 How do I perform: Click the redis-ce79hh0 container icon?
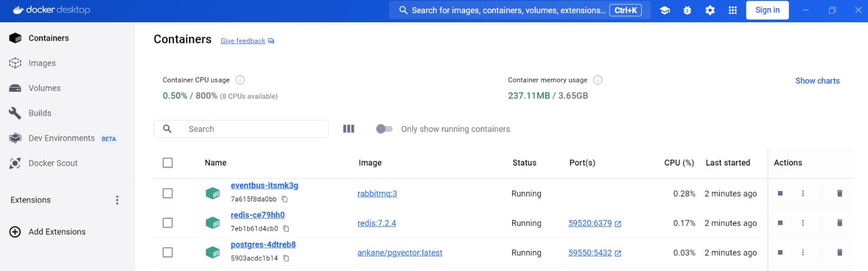tap(213, 223)
